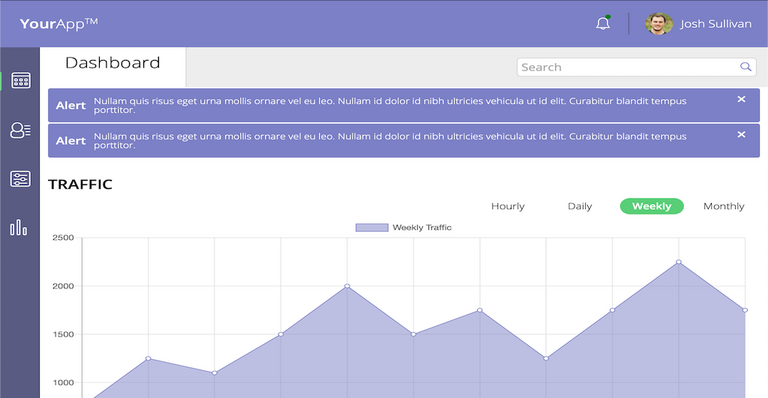
Task: Click the Dashboard page heading
Action: pos(113,63)
